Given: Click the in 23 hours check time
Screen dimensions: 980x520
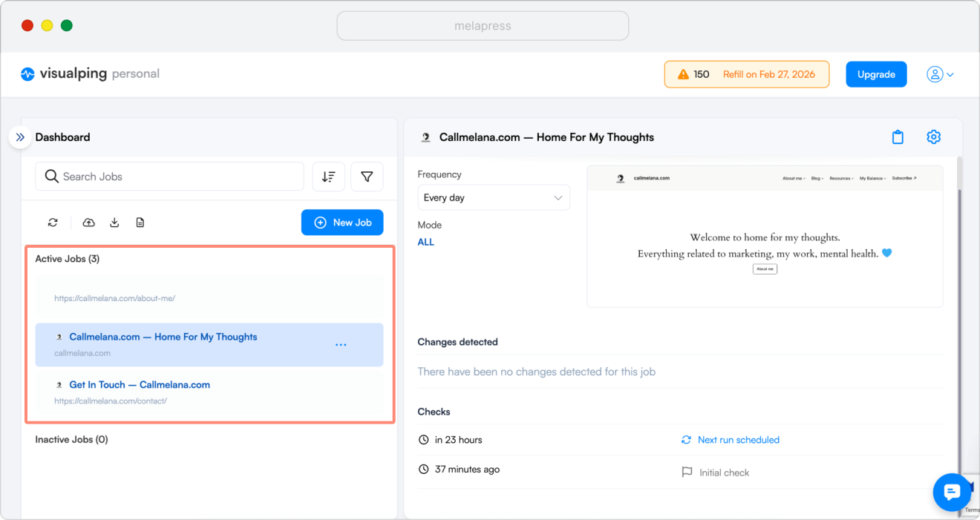Looking at the screenshot, I should (459, 440).
